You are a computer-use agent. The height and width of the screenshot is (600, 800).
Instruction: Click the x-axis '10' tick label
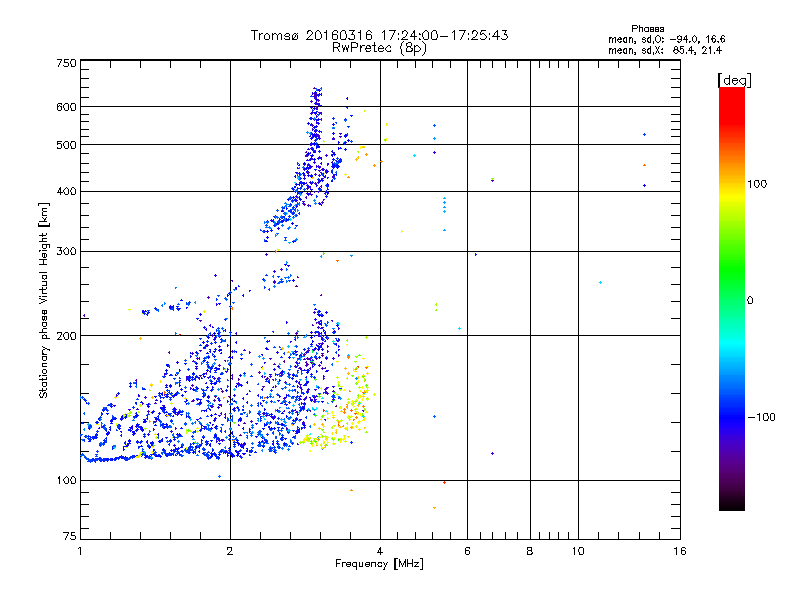tap(578, 551)
